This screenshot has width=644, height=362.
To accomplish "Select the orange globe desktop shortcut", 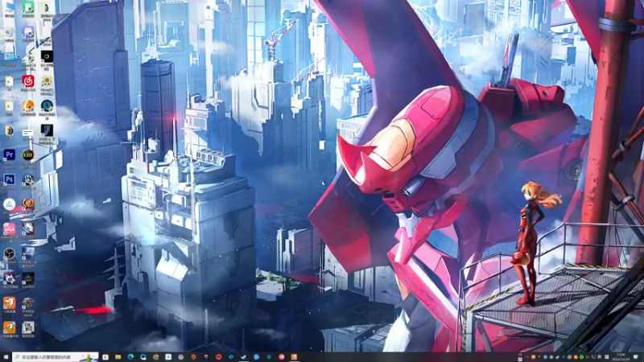I will click(28, 106).
